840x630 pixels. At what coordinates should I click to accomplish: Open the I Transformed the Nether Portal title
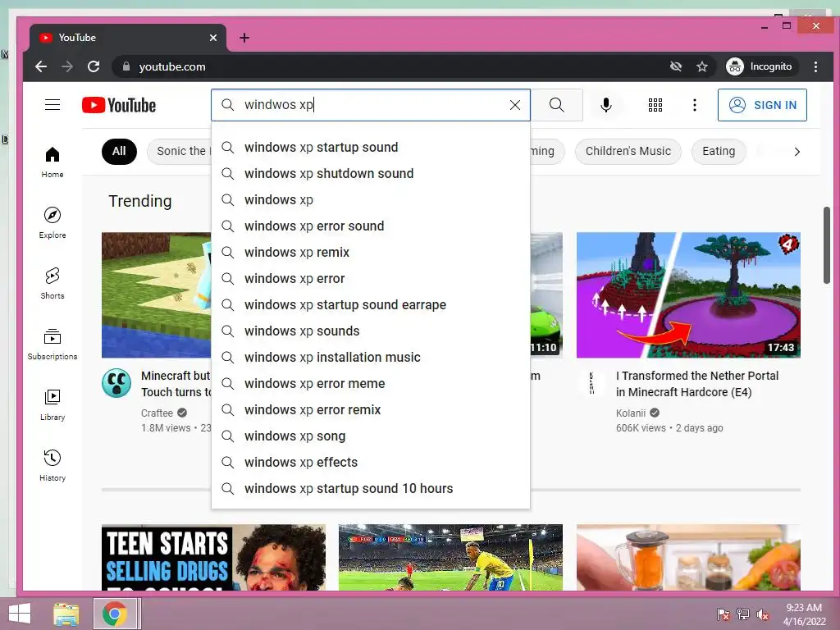pos(697,384)
